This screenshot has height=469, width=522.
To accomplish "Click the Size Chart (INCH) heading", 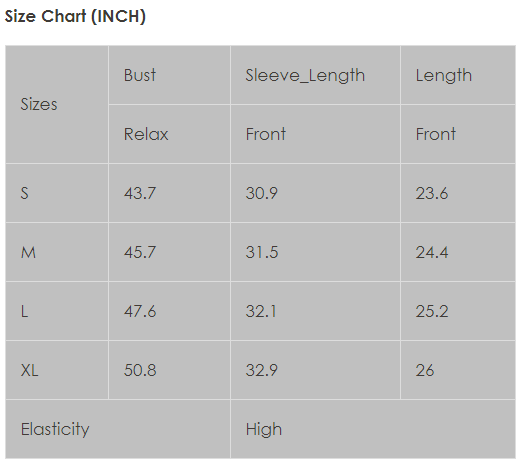I will (x=75, y=16).
